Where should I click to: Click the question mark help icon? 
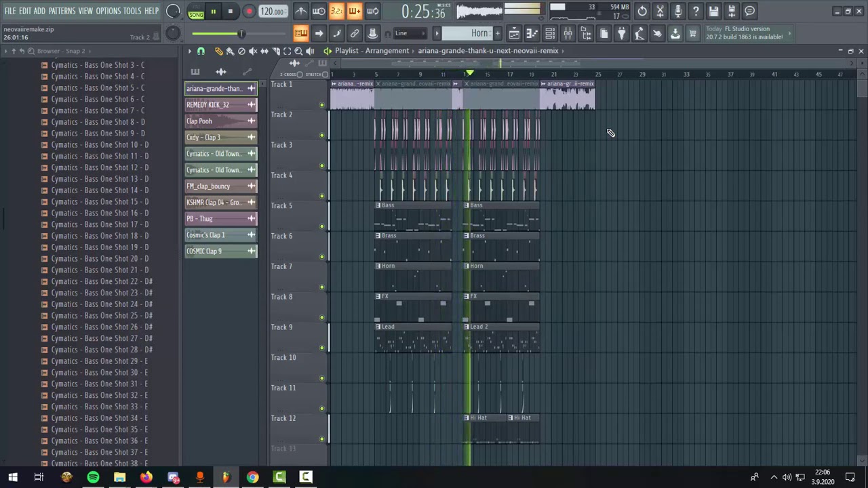696,11
